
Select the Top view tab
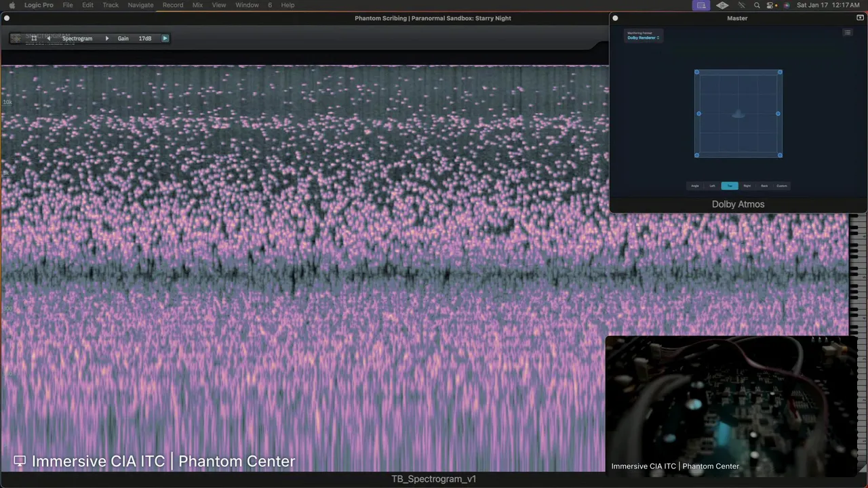730,186
